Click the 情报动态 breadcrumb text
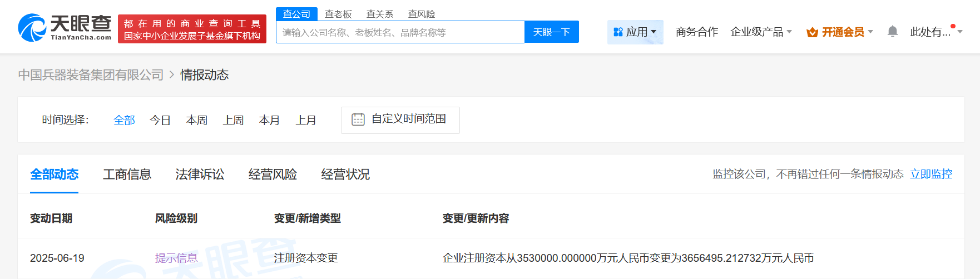This screenshot has height=279, width=980. (x=205, y=75)
